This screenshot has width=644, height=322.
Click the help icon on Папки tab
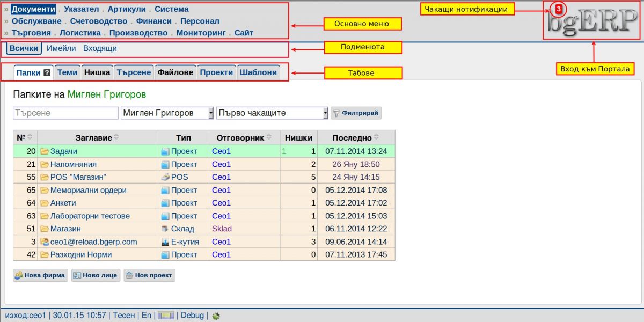click(x=47, y=72)
